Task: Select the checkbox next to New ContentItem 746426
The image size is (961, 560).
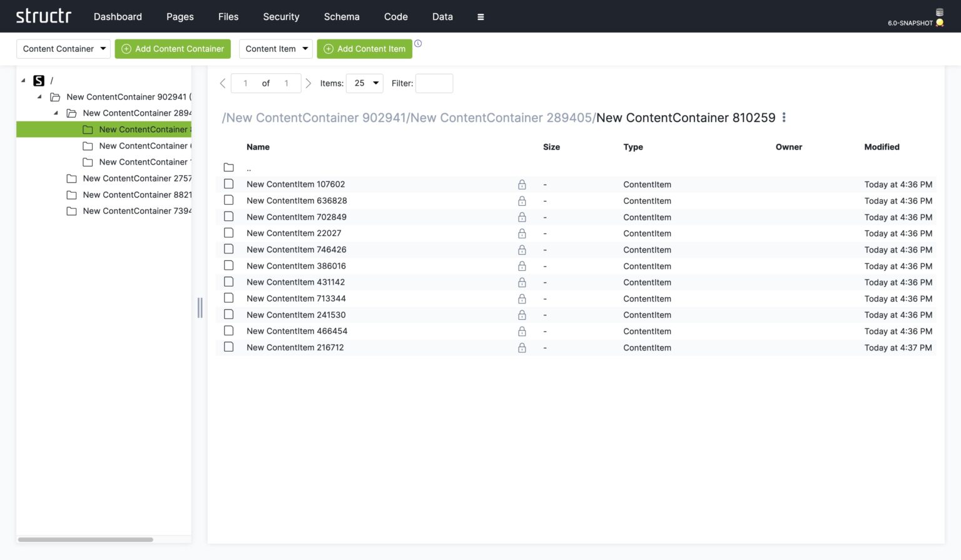Action: point(228,248)
